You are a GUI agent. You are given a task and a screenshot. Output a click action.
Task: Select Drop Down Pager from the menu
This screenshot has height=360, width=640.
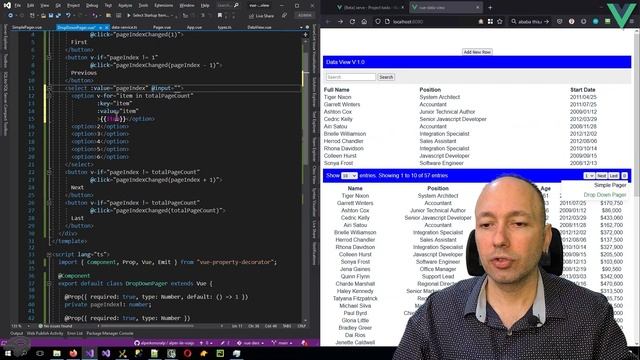605,195
